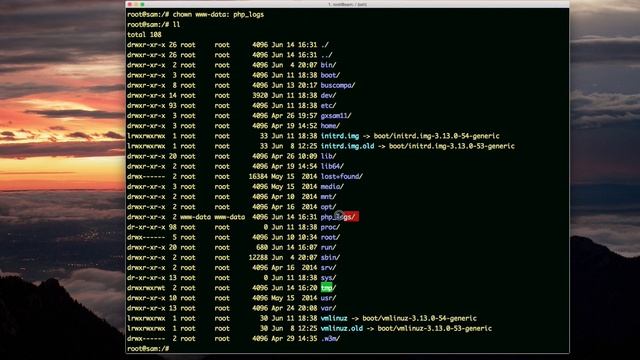Select the 'lost+found/' directory name
This screenshot has height=360, width=640.
tap(342, 176)
